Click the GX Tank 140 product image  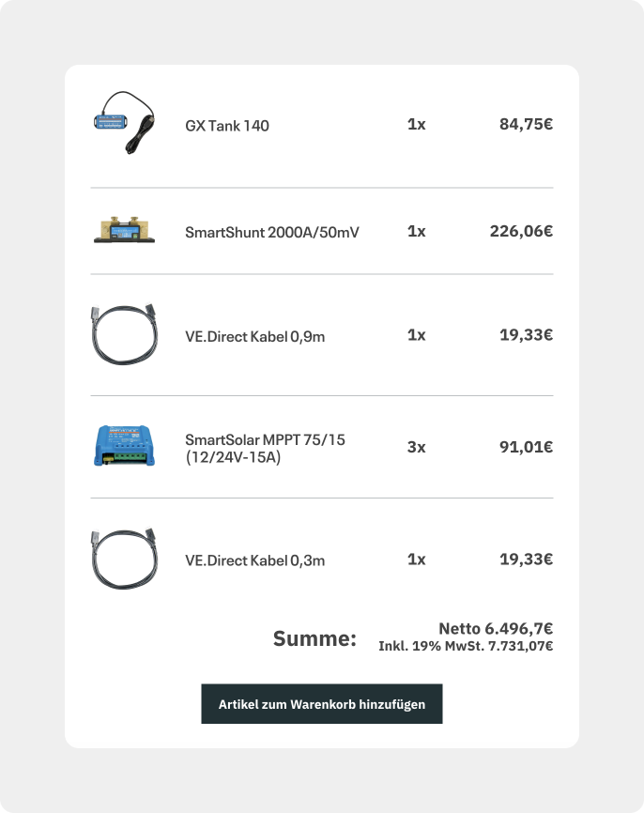click(125, 124)
